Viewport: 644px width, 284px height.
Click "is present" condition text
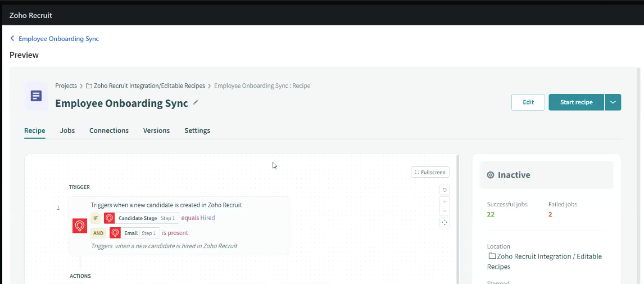(175, 233)
